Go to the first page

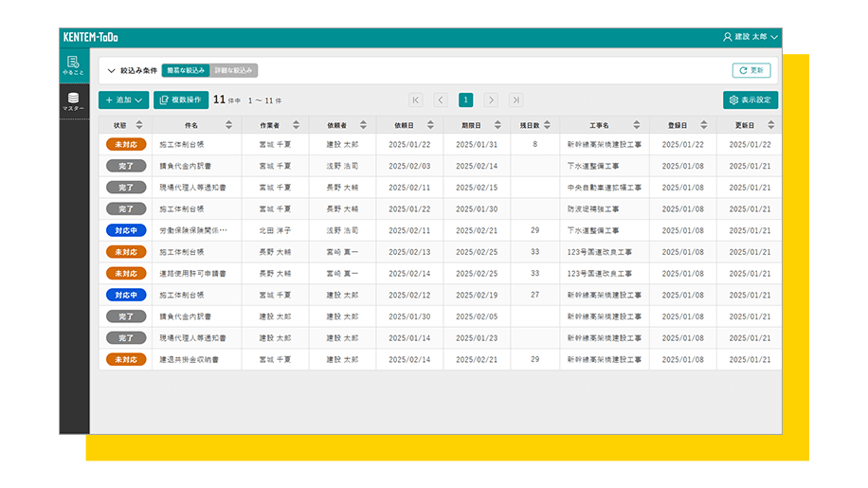click(x=416, y=99)
